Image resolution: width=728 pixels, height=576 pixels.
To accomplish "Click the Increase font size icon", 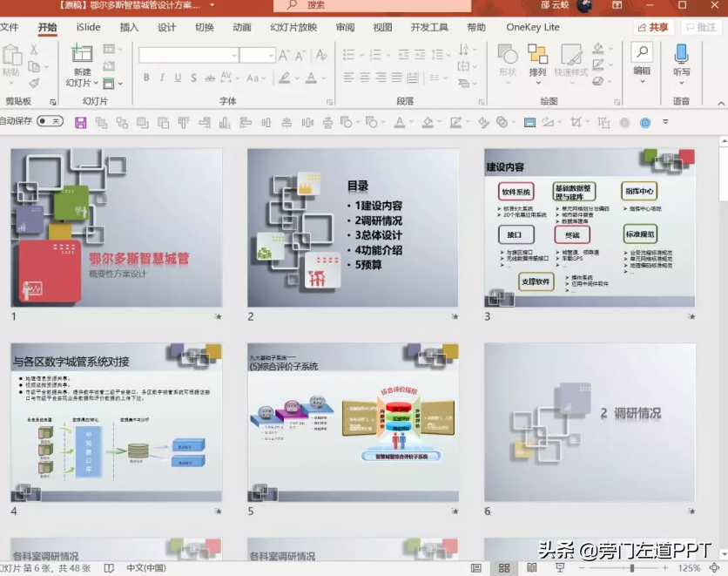I will coord(283,55).
